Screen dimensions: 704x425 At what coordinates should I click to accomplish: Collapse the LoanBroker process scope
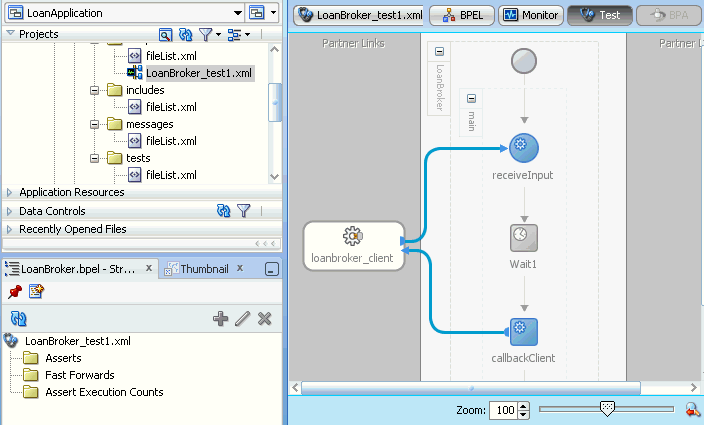click(x=440, y=52)
